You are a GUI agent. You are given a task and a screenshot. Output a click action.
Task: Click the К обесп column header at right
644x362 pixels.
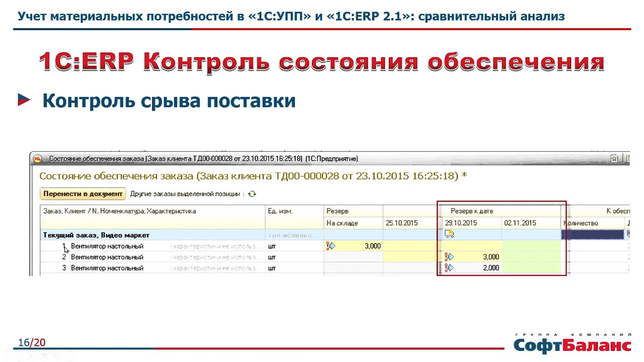(618, 211)
